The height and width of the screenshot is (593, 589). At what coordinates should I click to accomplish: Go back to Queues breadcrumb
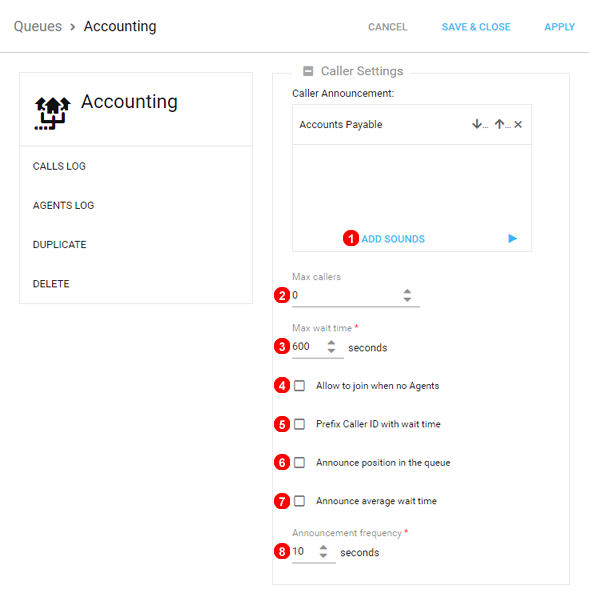pyautogui.click(x=38, y=26)
